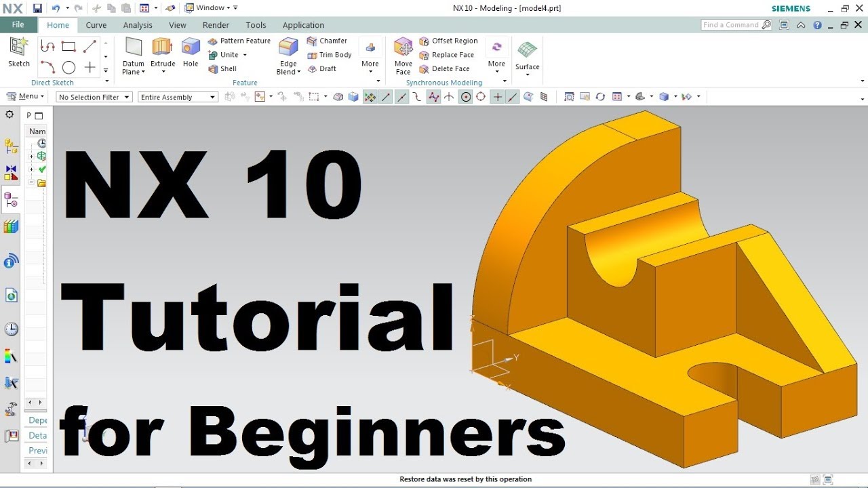Expand the green checkmark node in navigator
868x488 pixels.
coord(31,169)
